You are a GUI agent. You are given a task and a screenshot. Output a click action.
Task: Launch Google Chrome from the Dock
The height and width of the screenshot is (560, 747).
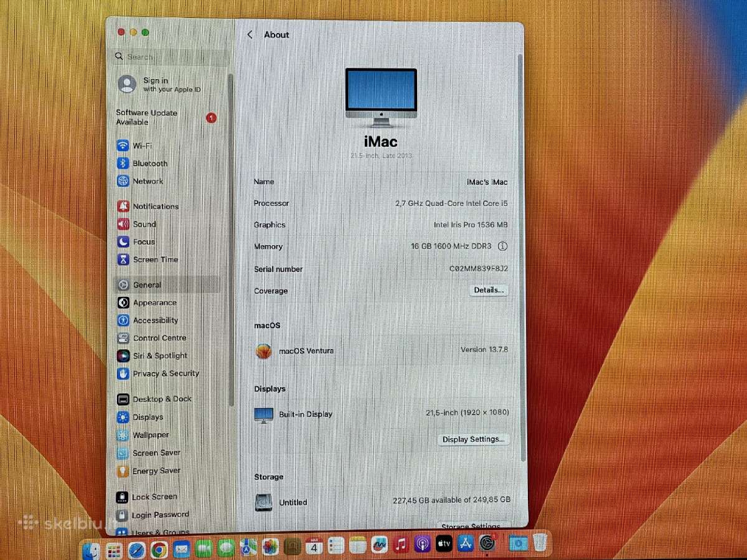coord(159,549)
